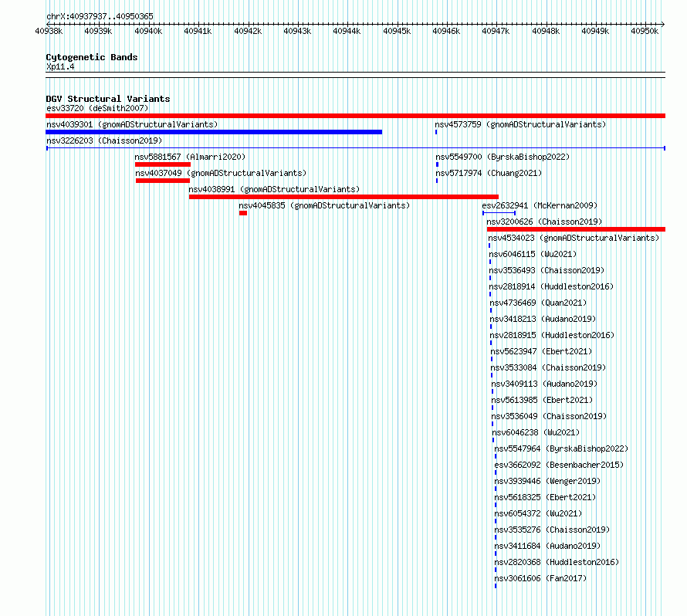Viewport: 687px width, 616px height.
Task: Select the red esv33720 variant bar
Action: click(355, 116)
